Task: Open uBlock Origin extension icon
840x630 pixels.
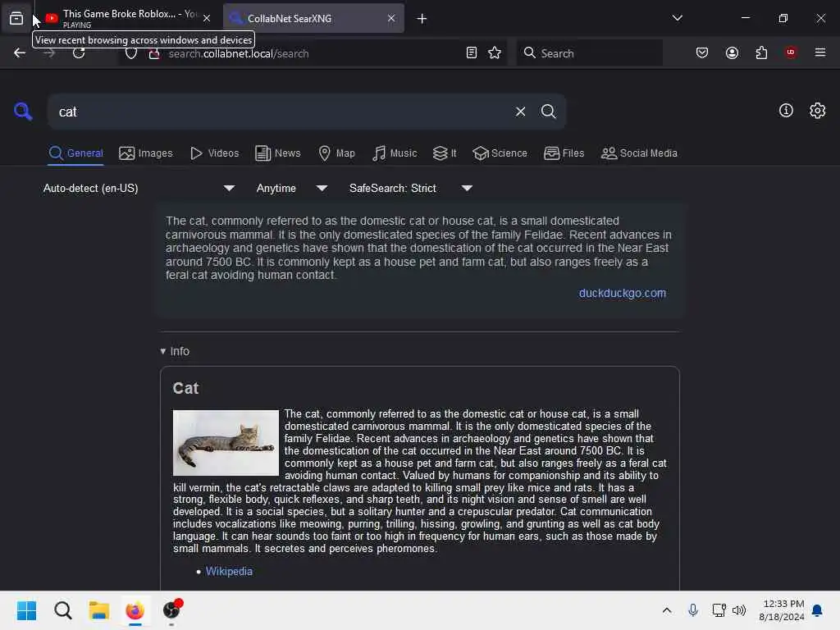Action: pyautogui.click(x=791, y=52)
